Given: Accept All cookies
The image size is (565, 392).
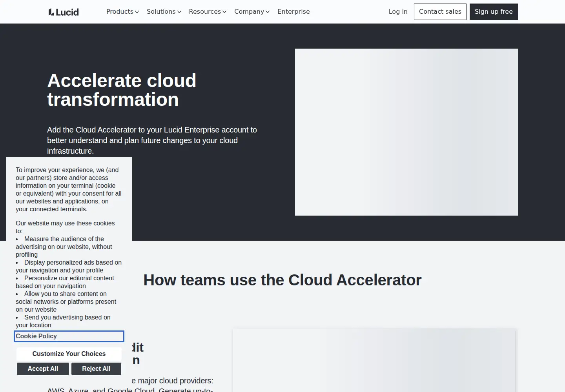Looking at the screenshot, I should (43, 369).
